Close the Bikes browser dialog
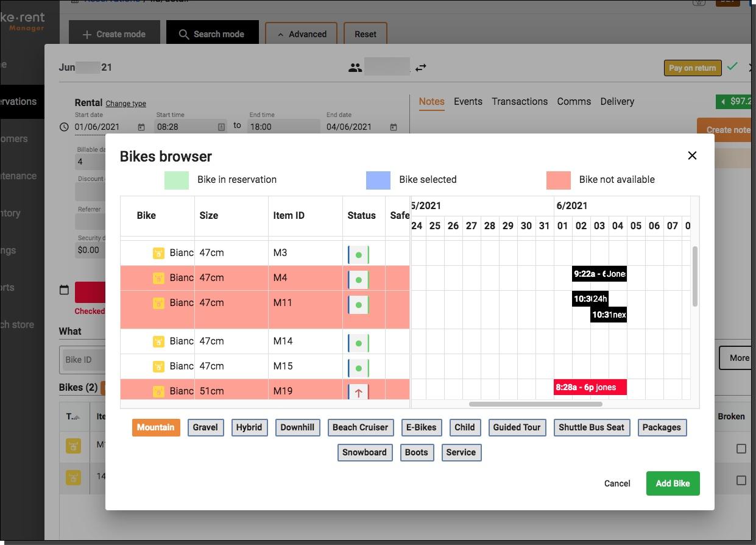Image resolution: width=756 pixels, height=545 pixels. (692, 155)
